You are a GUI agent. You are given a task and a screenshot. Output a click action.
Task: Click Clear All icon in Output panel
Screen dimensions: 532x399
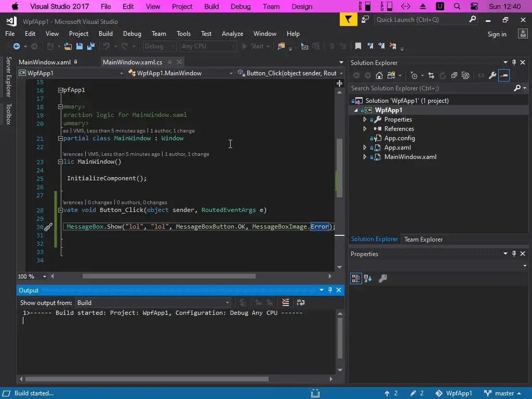click(x=286, y=302)
